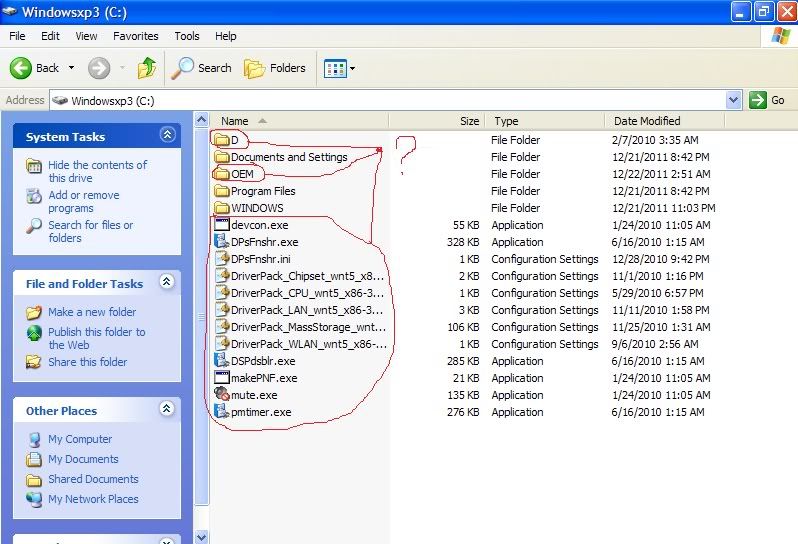Image resolution: width=798 pixels, height=544 pixels.
Task: Click Share this folder link
Action: 88,362
